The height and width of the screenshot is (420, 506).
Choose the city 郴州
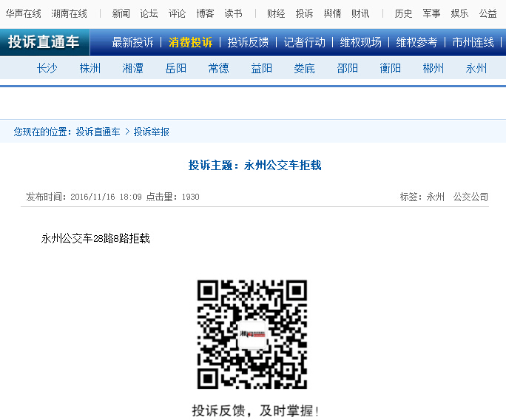coord(433,68)
